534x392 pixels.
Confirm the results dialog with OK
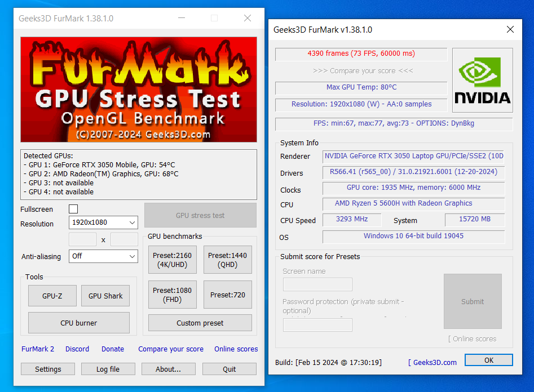[x=489, y=360]
